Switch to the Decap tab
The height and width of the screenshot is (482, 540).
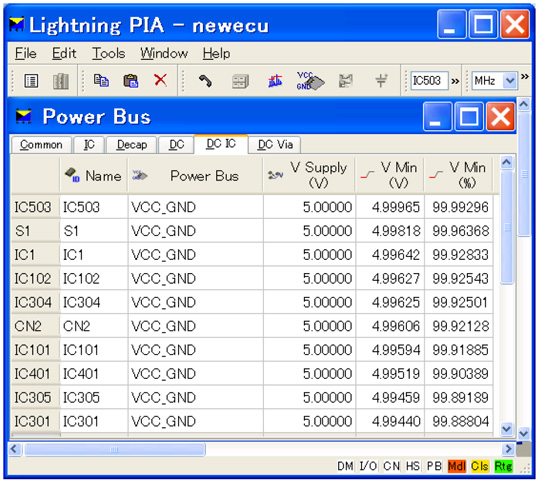[x=132, y=145]
